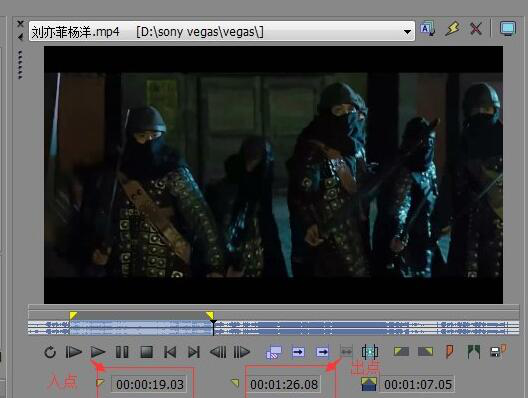
Task: Open the media file dropdown arrow
Action: click(407, 32)
